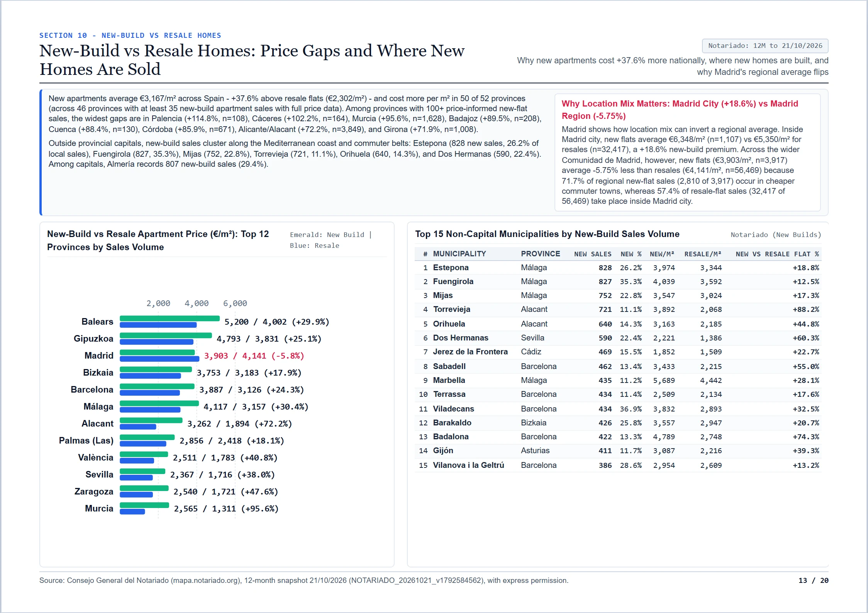Click the MUNICIPALITY column header
The image size is (868, 613).
click(459, 254)
